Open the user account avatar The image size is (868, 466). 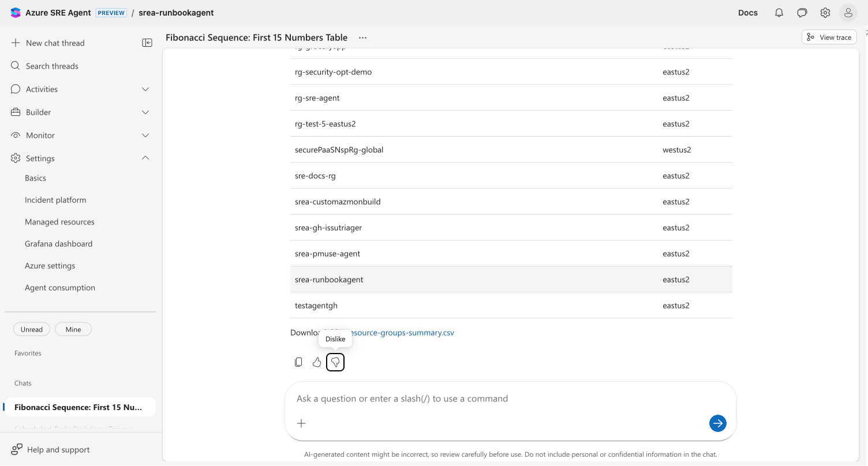click(x=848, y=13)
